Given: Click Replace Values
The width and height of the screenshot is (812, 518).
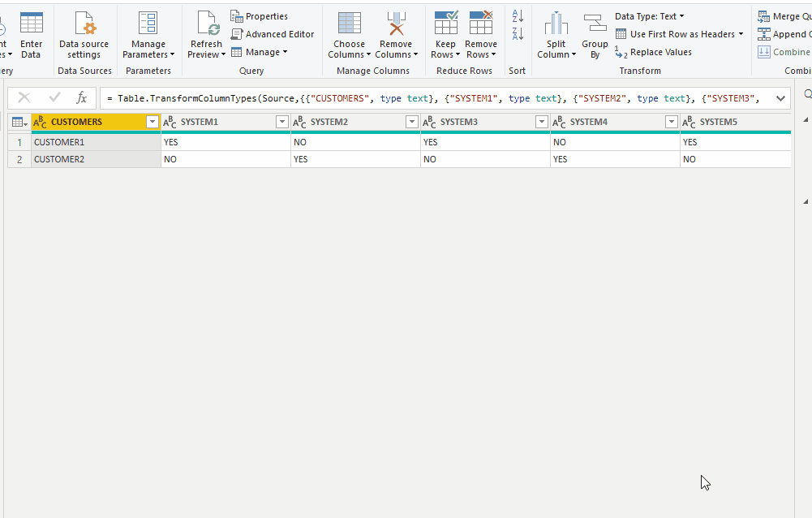Looking at the screenshot, I should [654, 52].
